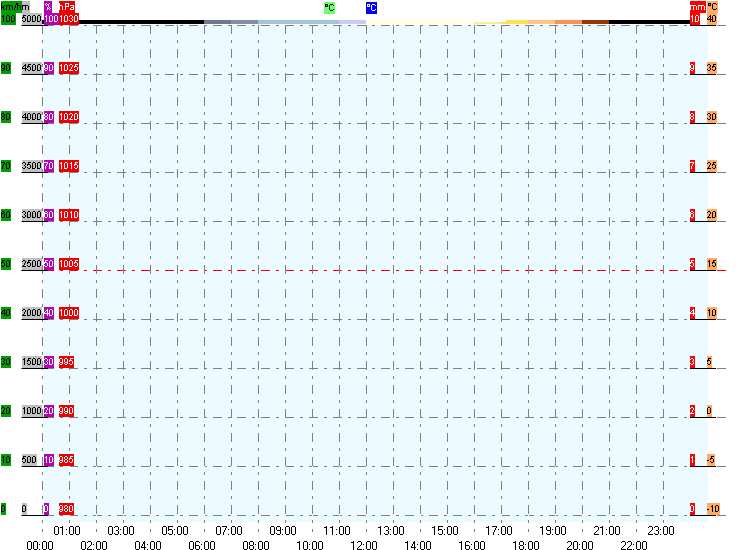The image size is (750, 550).
Task: Click the 1025 hPa scale label
Action: tap(69, 68)
